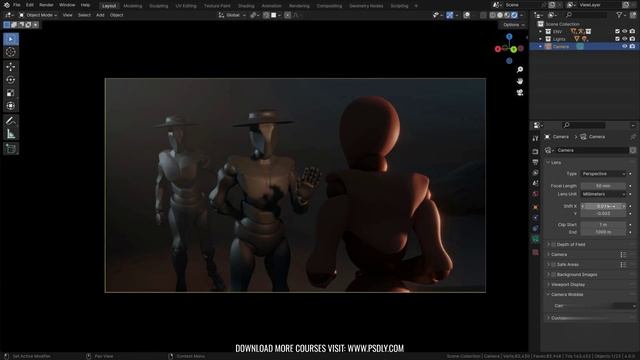Image resolution: width=640 pixels, height=360 pixels.
Task: Open the World properties tab
Action: pyautogui.click(x=536, y=194)
